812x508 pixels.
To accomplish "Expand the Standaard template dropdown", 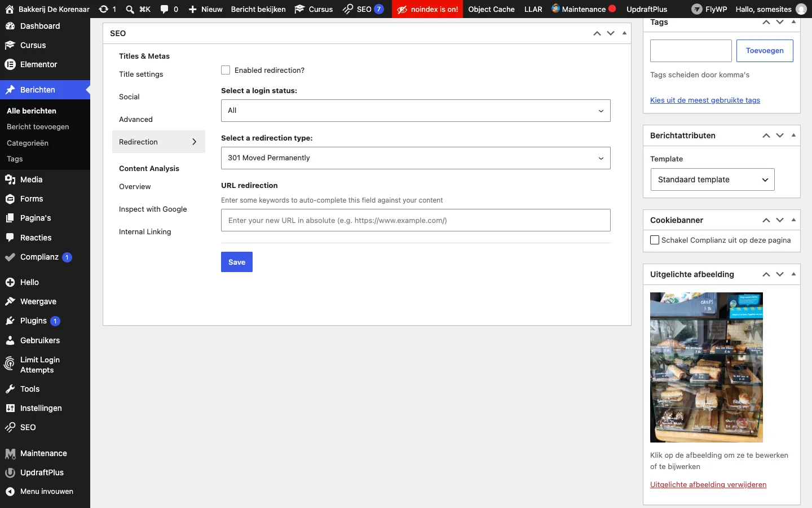I will [713, 179].
